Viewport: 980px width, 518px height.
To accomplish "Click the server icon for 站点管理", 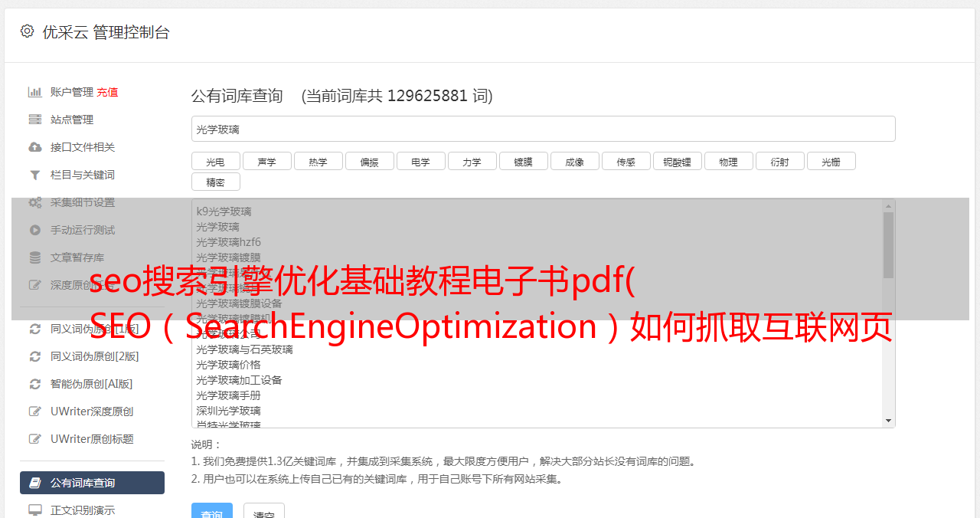I will tap(35, 120).
